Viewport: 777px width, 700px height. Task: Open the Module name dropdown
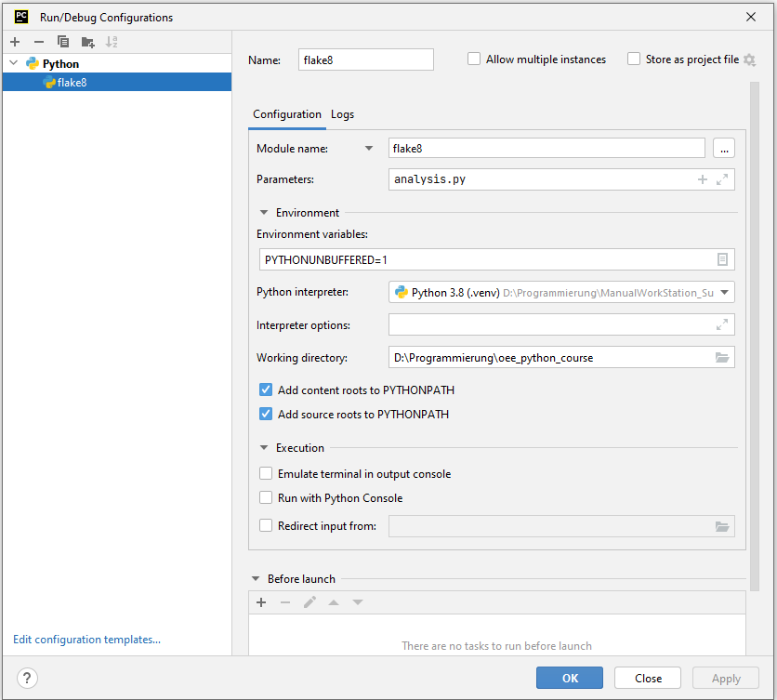pos(369,147)
